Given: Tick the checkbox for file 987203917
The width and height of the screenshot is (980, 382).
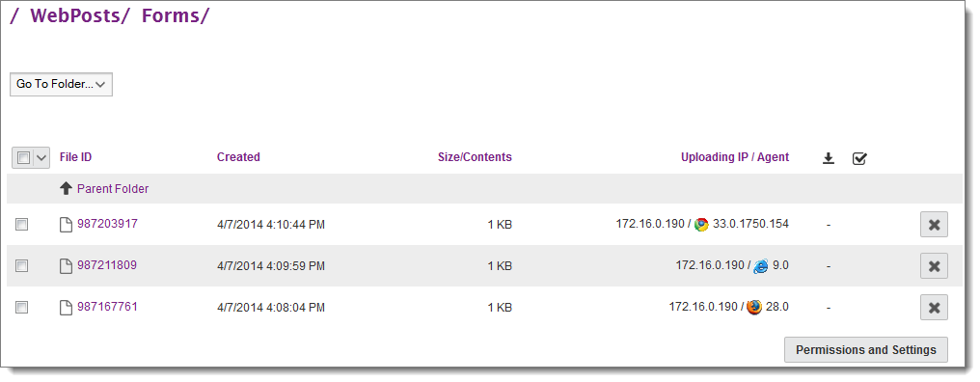Looking at the screenshot, I should click(x=22, y=224).
